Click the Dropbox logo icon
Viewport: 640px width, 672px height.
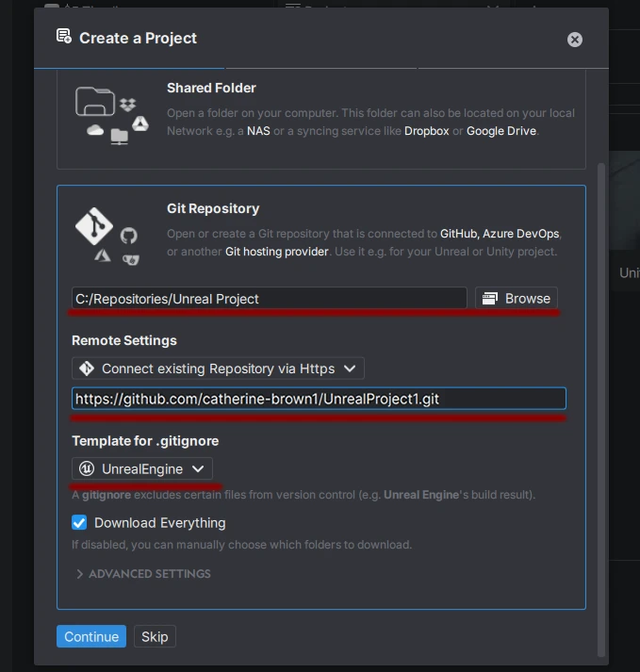pos(128,104)
